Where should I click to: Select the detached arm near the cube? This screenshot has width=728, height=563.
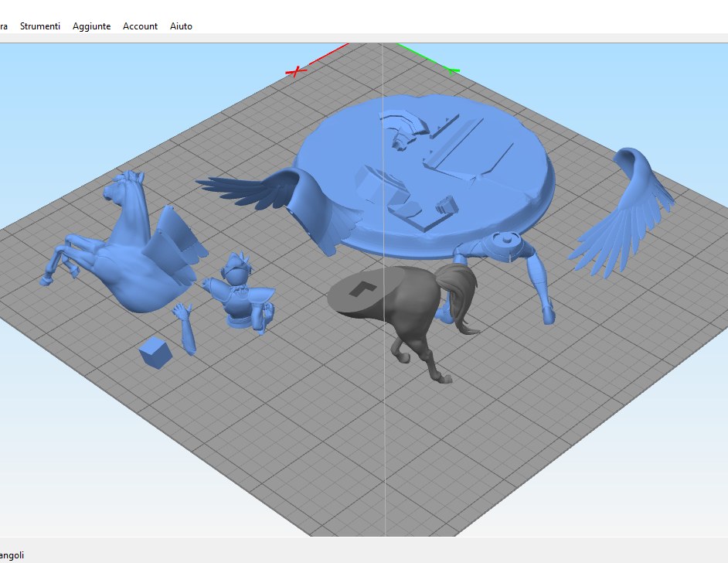(x=185, y=329)
